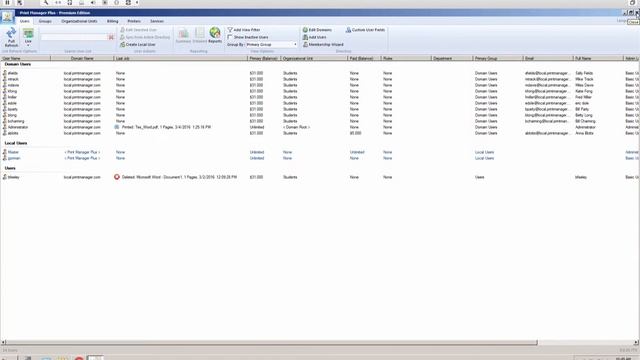640x360 pixels.
Task: Sort by the Domain Name column header
Action: (82, 58)
